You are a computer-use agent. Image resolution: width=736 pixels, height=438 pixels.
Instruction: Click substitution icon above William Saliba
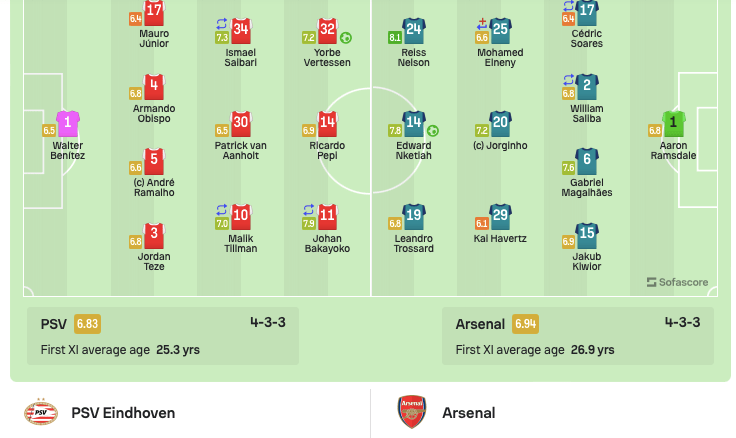point(568,79)
